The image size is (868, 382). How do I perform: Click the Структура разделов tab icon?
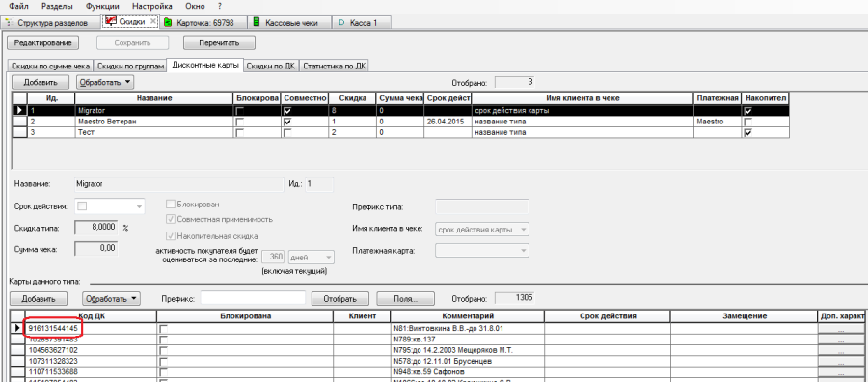pos(8,23)
